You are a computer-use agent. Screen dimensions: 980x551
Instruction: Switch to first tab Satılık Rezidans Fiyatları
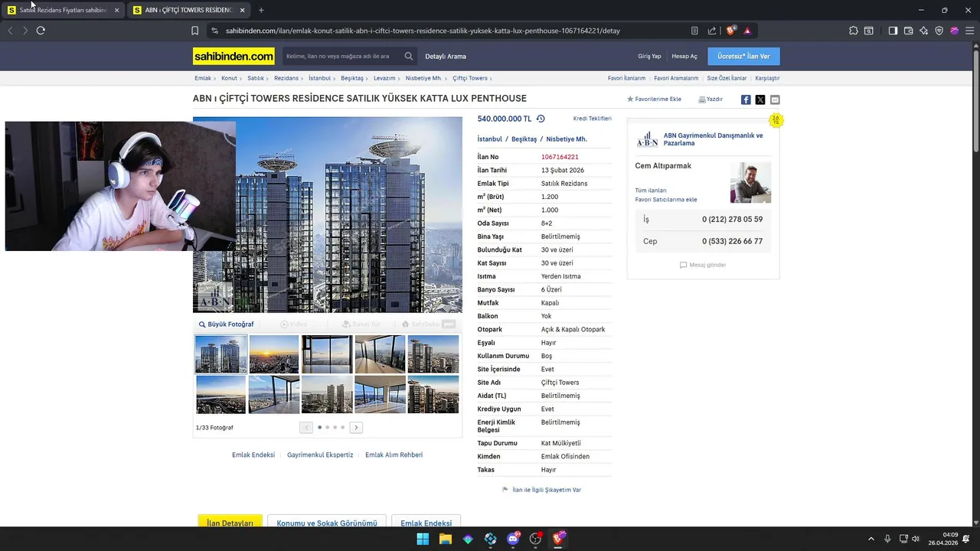(x=63, y=10)
